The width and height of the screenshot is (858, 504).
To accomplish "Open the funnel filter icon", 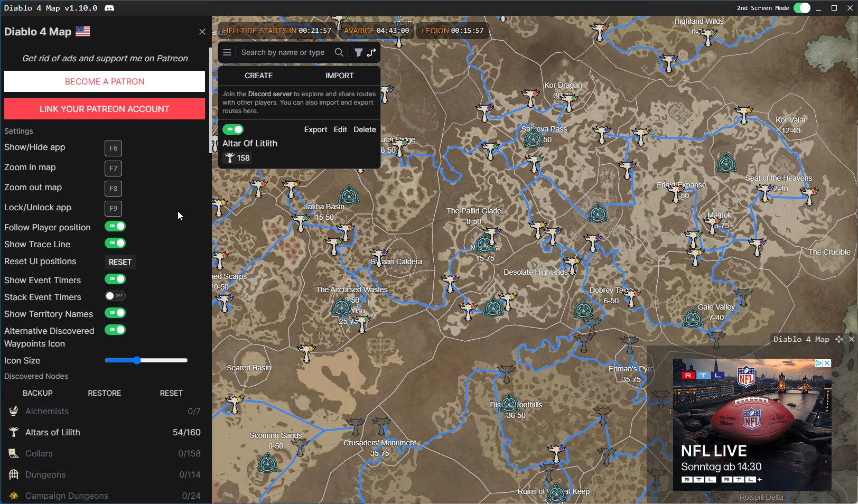I will point(359,52).
